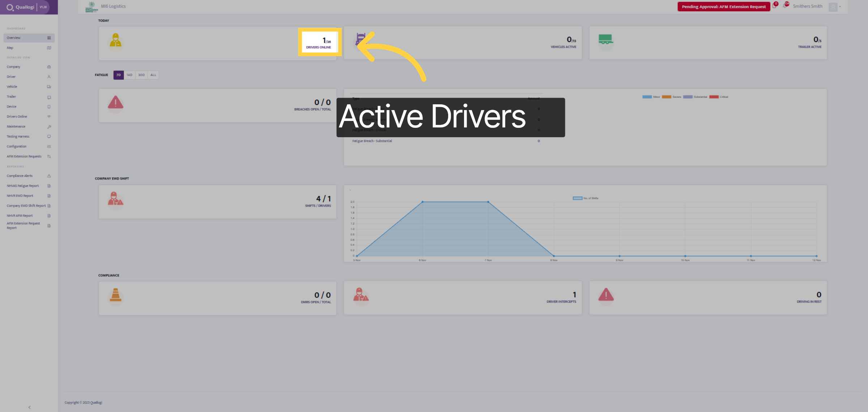Click Pending Approval AFM Extension Request button
The image size is (868, 412).
click(x=724, y=7)
